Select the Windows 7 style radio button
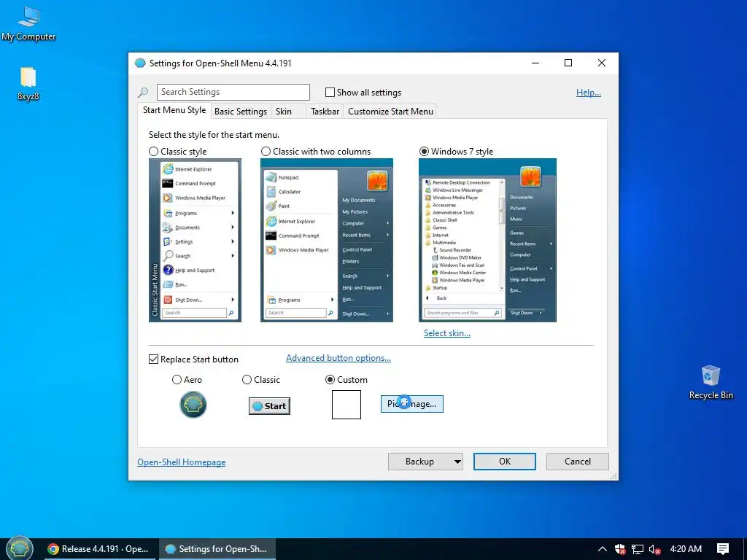Screen dimensions: 747x560 424,152
